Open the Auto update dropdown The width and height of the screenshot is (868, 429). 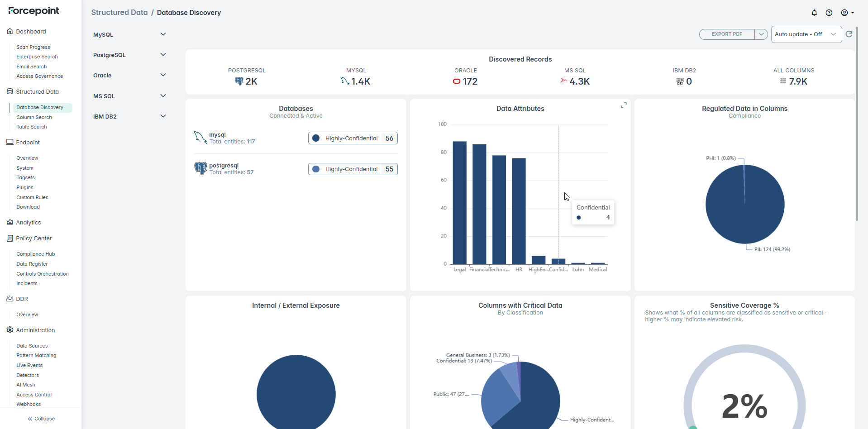(x=806, y=34)
